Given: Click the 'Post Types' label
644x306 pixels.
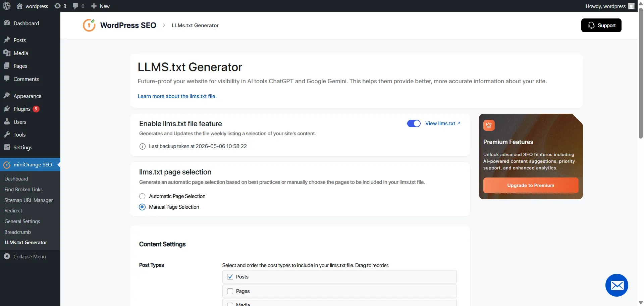Looking at the screenshot, I should 152,265.
